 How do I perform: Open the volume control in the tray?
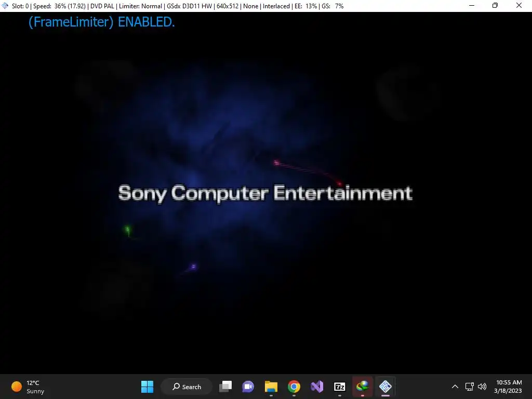click(x=482, y=387)
